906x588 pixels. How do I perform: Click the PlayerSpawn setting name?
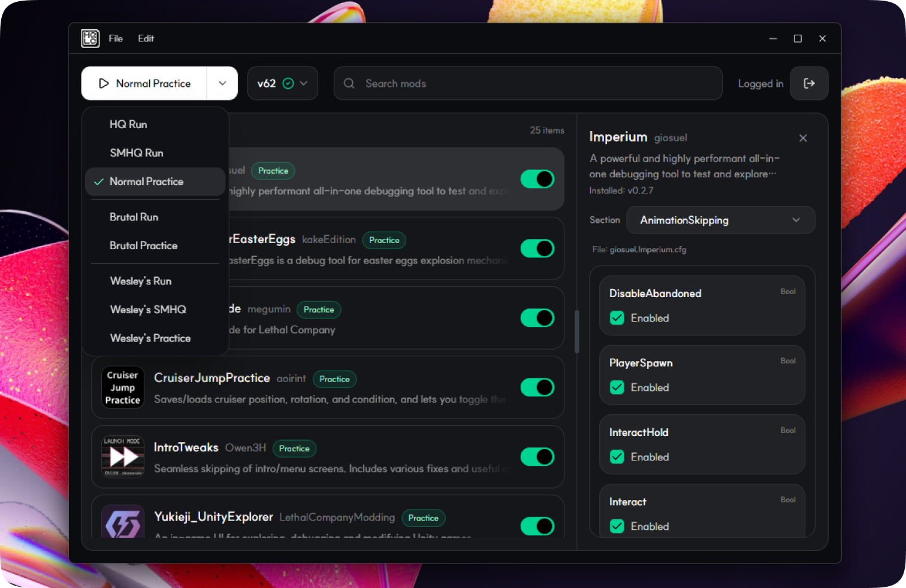tap(641, 363)
